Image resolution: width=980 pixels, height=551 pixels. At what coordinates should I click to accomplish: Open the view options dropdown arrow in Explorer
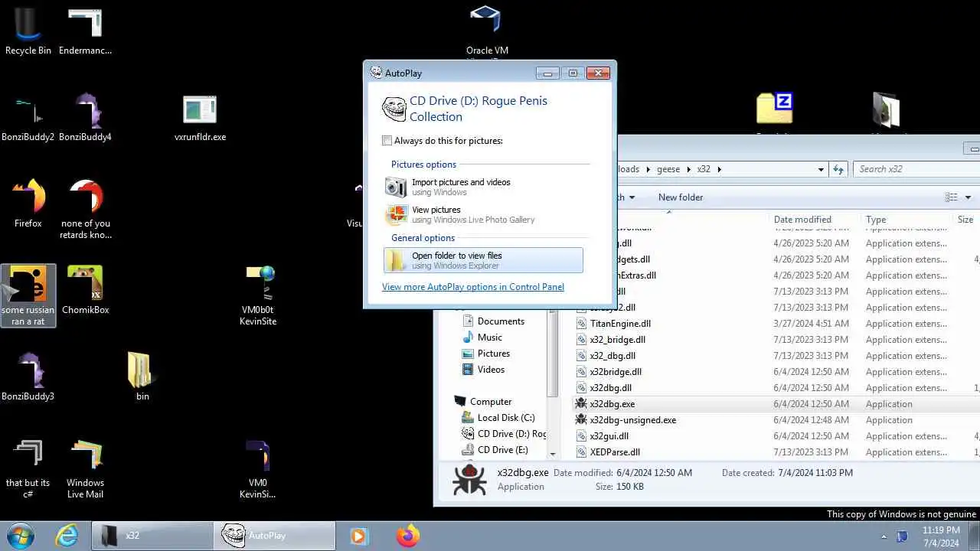click(968, 197)
